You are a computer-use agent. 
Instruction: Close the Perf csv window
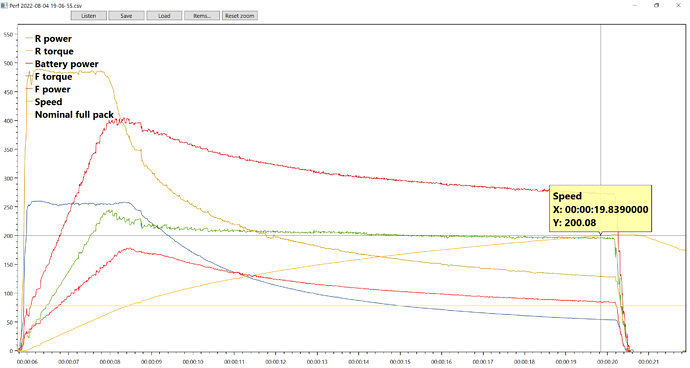click(x=678, y=5)
